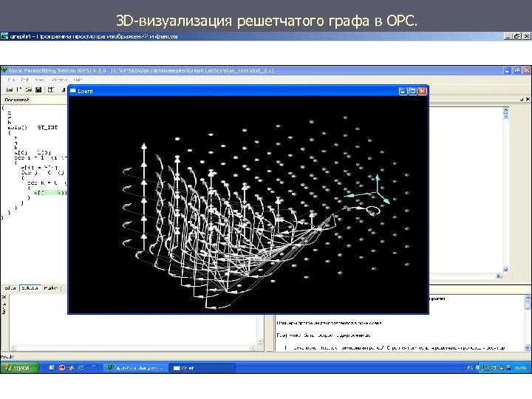Select the Document panel tab

16,100
